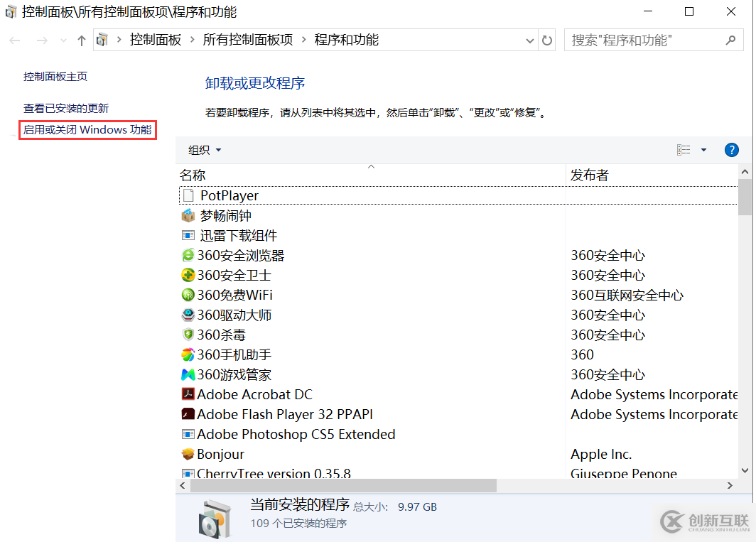
Task: Click the 程序和功能 breadcrumb
Action: point(347,40)
